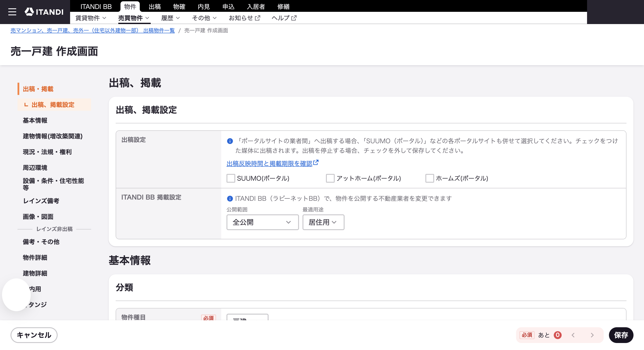
Task: Click the 出稿物件一覧 breadcrumb link
Action: [x=92, y=30]
